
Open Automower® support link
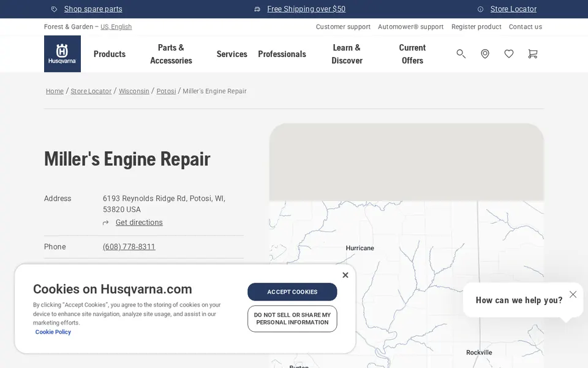pyautogui.click(x=410, y=26)
